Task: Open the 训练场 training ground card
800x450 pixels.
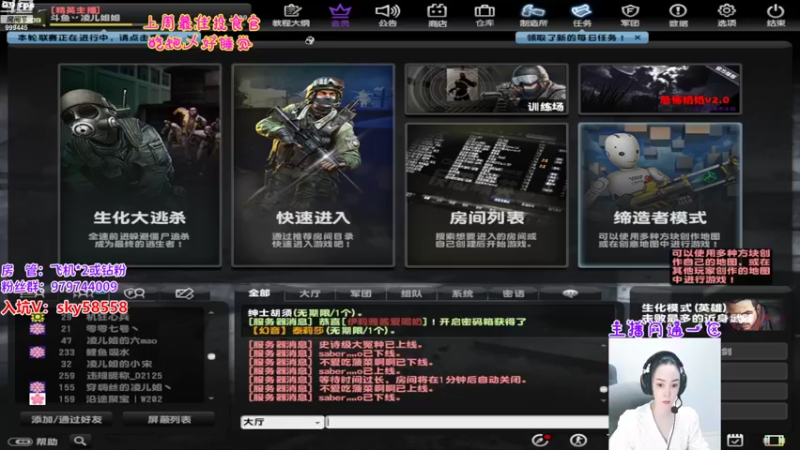Action: [x=486, y=89]
